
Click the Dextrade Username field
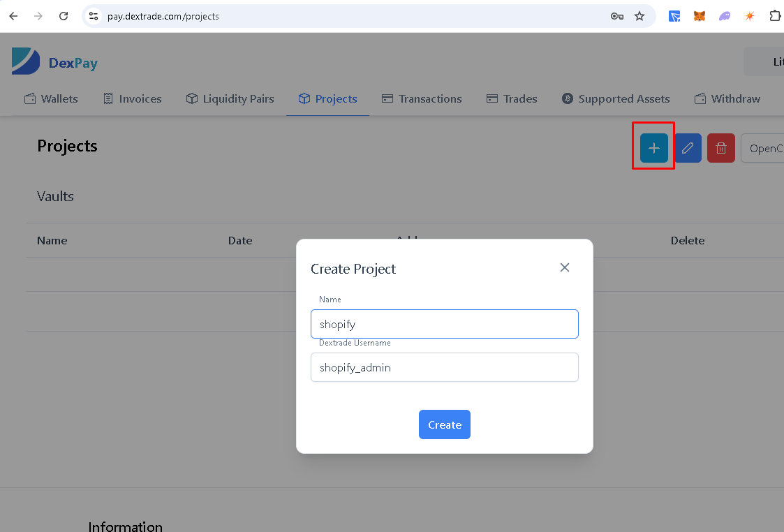click(x=444, y=367)
